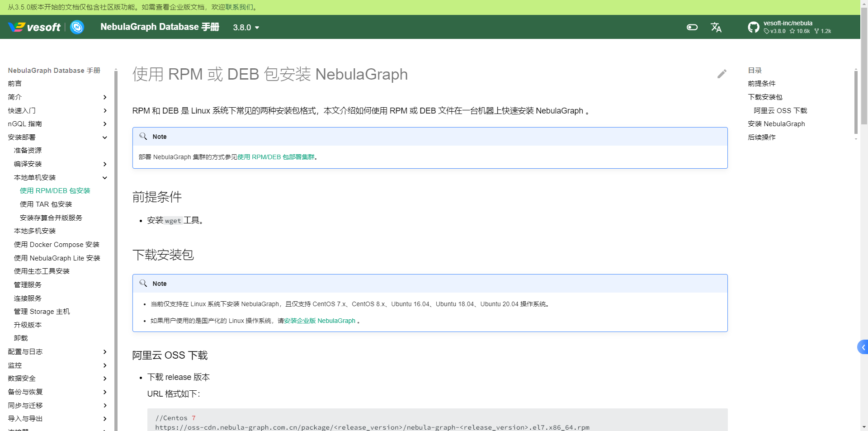Screen dimensions: 868x431
Task: Expand the 简介 section
Action: click(105, 97)
